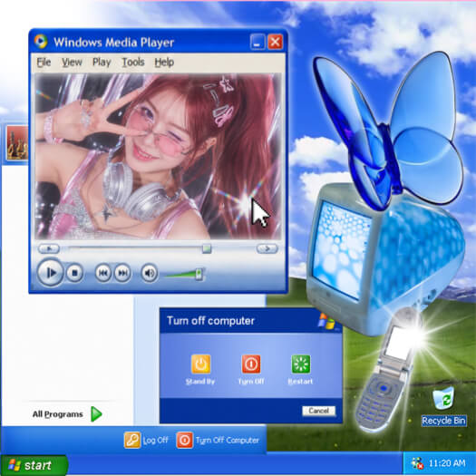
Task: Click the rewind button beside the seek bar
Action: point(49,248)
